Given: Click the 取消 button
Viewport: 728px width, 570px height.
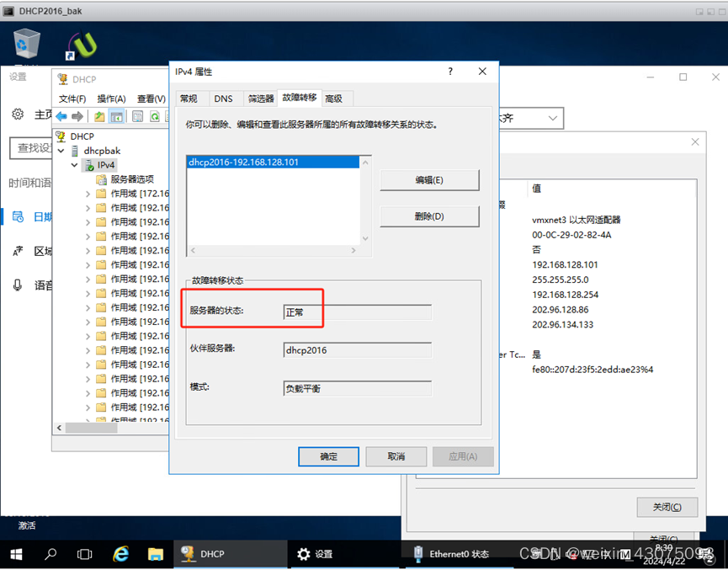Looking at the screenshot, I should 396,456.
